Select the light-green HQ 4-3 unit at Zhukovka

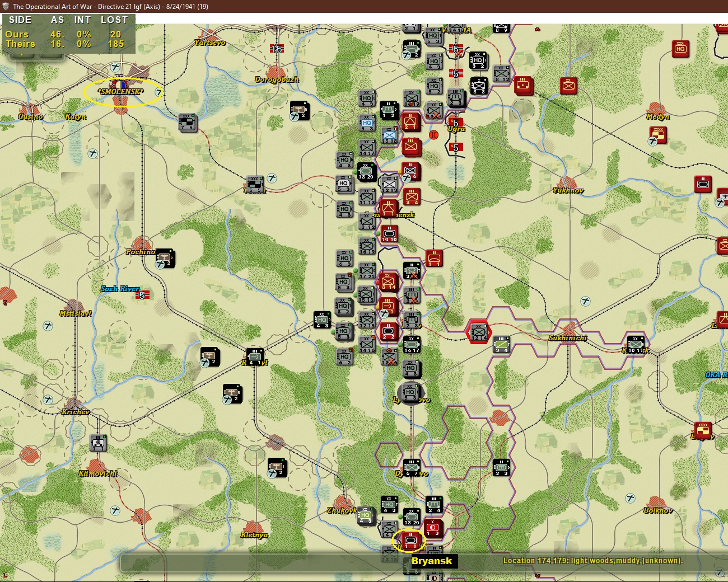click(x=365, y=517)
